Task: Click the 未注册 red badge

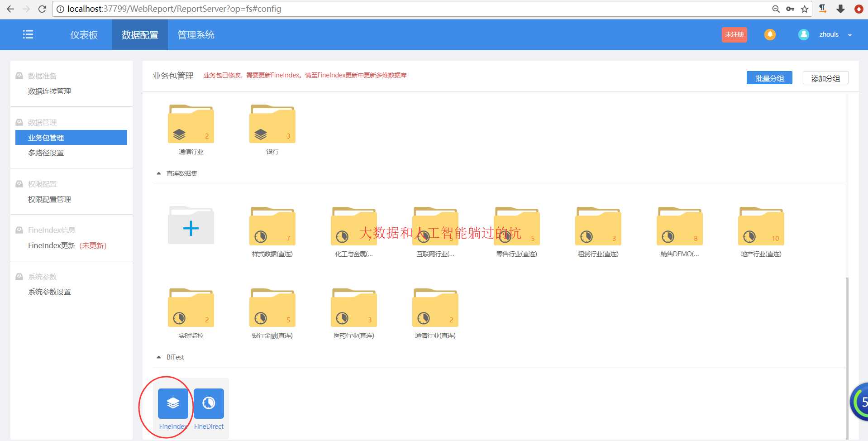Action: [734, 34]
